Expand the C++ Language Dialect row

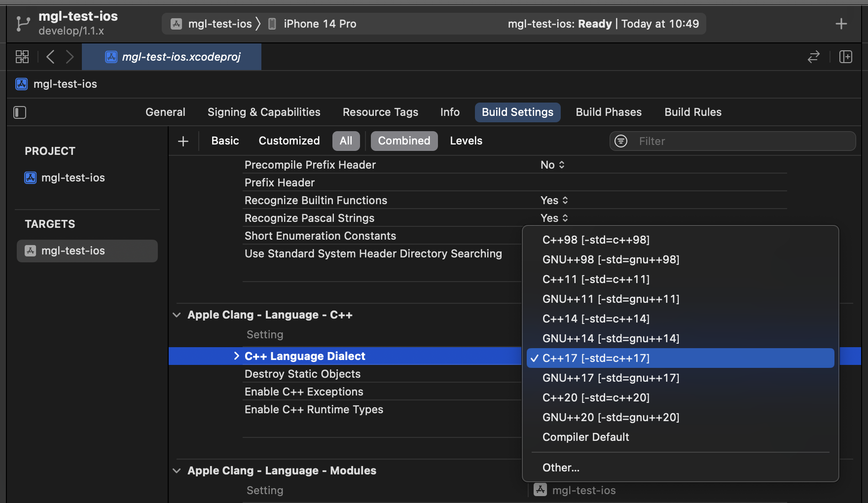click(236, 356)
